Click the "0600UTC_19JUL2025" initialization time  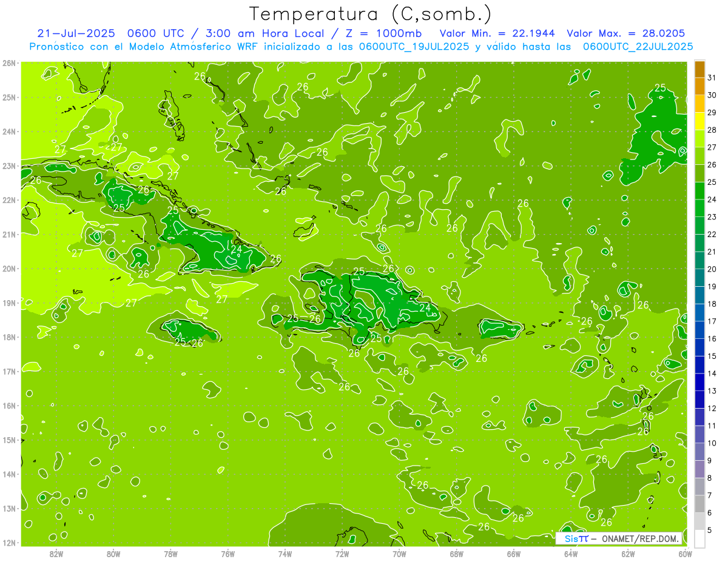click(x=414, y=46)
